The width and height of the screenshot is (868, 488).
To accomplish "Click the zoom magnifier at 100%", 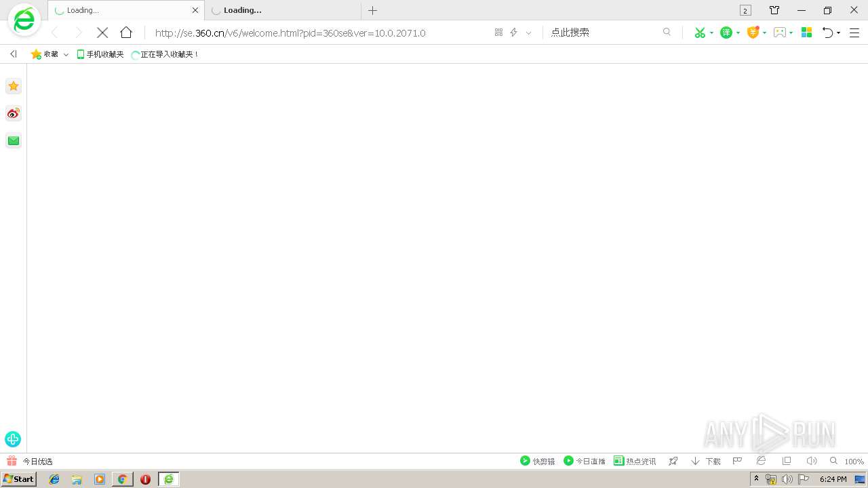I will [x=834, y=461].
